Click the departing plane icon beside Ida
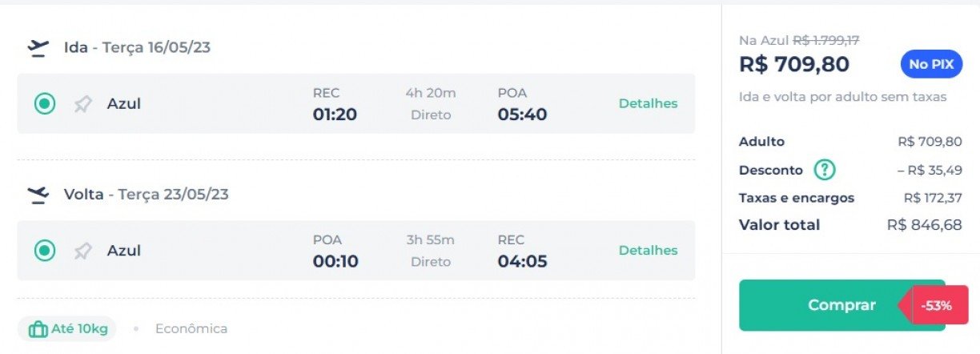 pos(38,48)
